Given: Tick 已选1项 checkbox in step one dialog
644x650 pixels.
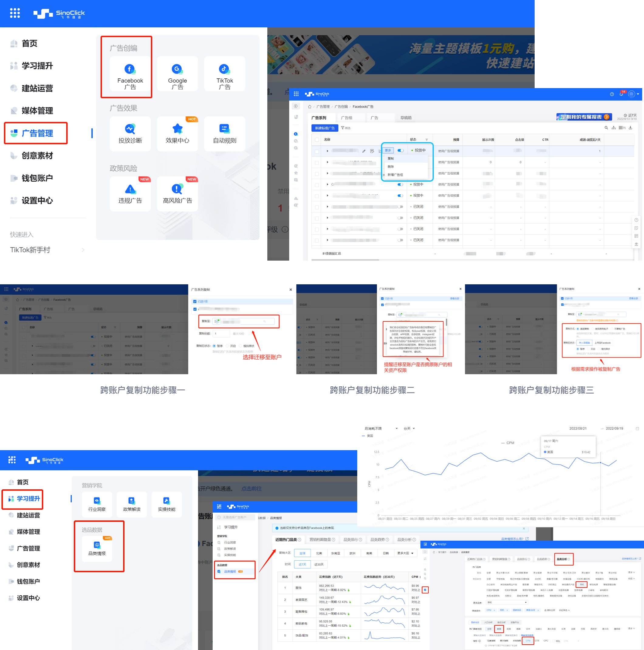Looking at the screenshot, I should pos(195,301).
